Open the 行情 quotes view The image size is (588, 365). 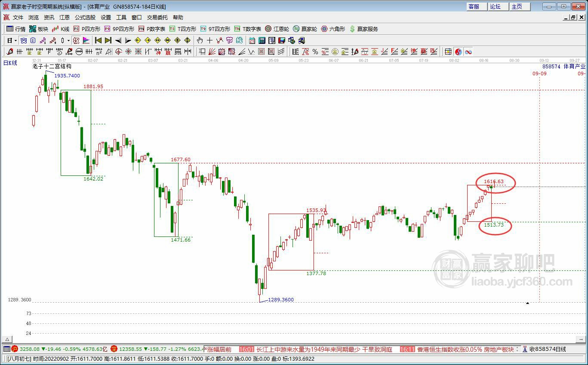point(16,29)
